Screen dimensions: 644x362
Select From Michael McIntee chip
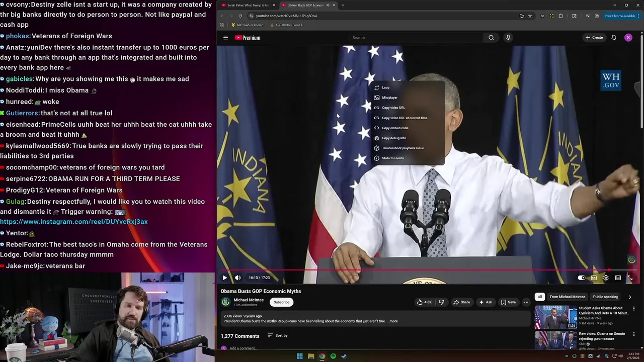pyautogui.click(x=568, y=297)
